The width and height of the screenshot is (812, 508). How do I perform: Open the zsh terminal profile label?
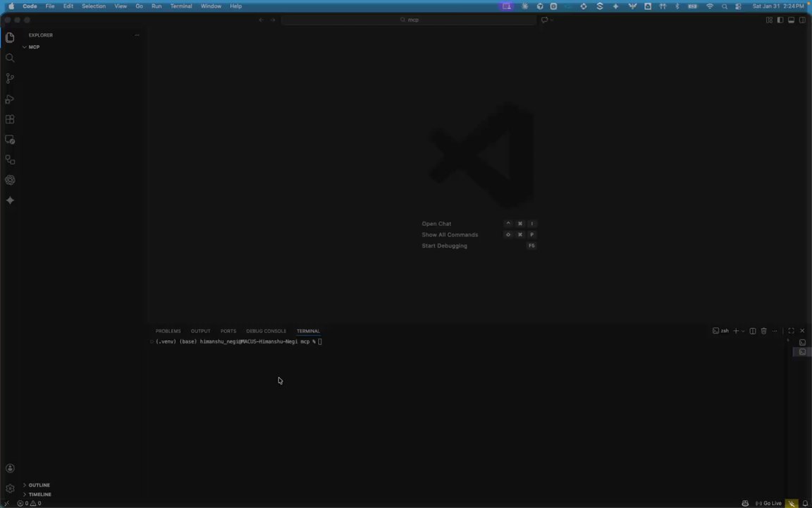pos(720,331)
